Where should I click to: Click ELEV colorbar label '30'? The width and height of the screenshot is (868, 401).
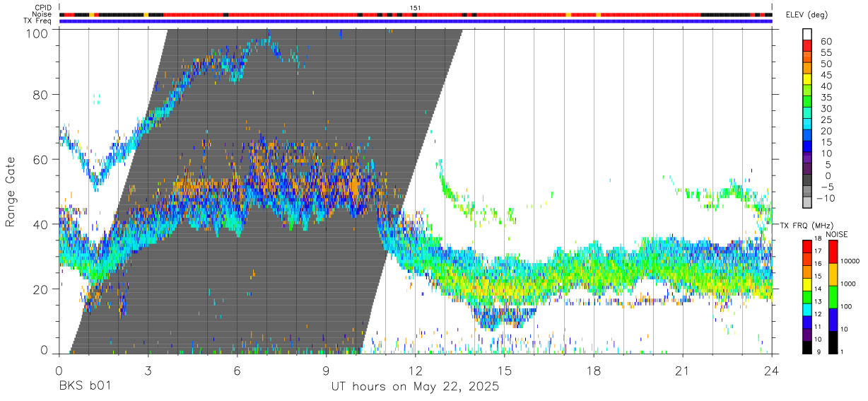827,109
